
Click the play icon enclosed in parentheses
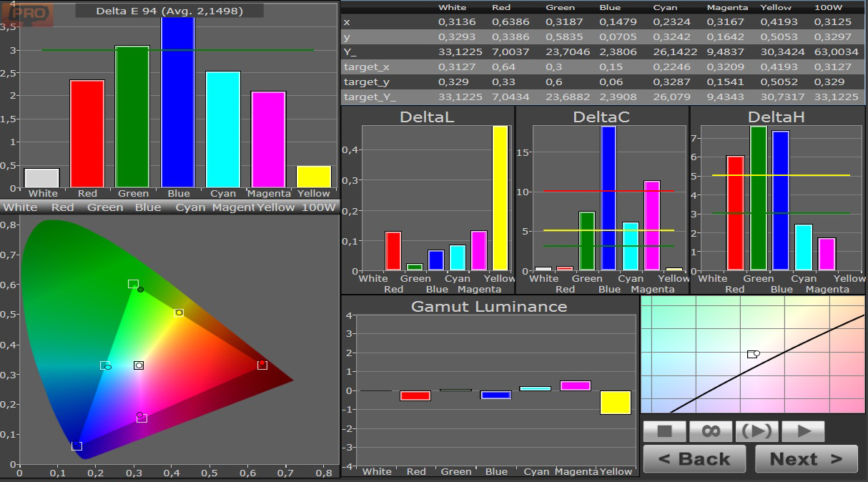(x=756, y=431)
